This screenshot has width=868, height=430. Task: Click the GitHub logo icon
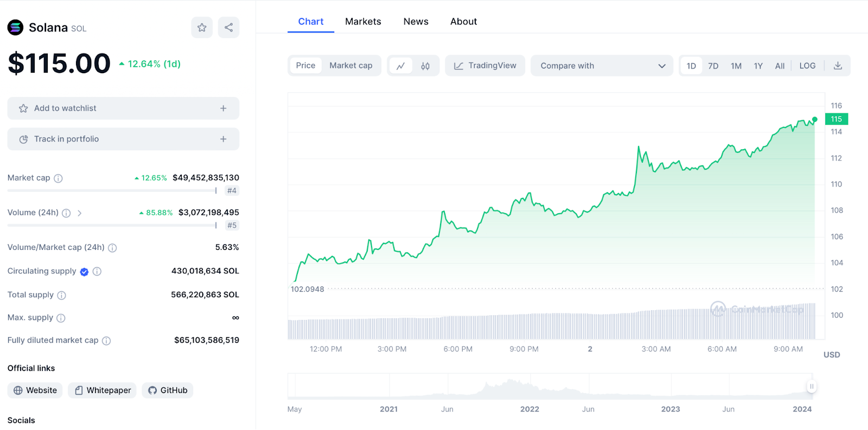[x=152, y=390]
